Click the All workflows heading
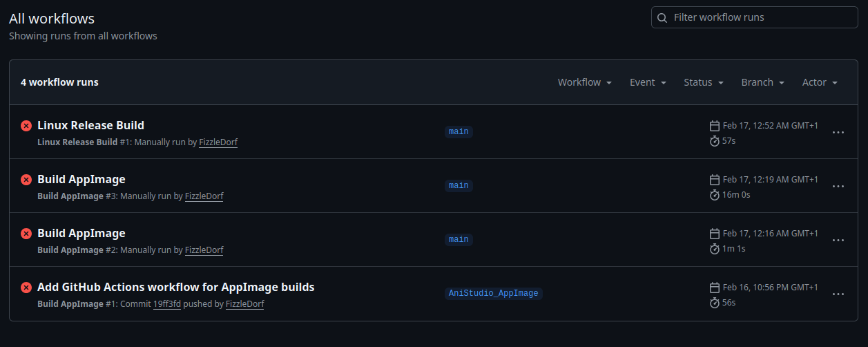This screenshot has height=347, width=868. [x=52, y=19]
